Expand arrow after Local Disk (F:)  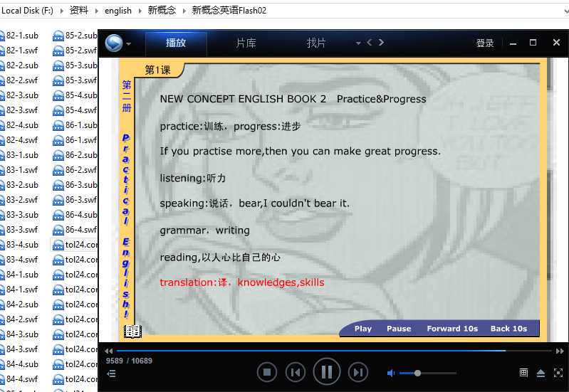(x=61, y=11)
